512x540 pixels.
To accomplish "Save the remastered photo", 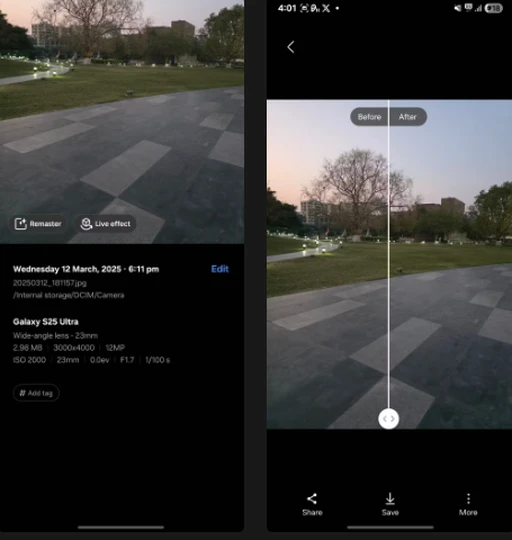I will 390,505.
